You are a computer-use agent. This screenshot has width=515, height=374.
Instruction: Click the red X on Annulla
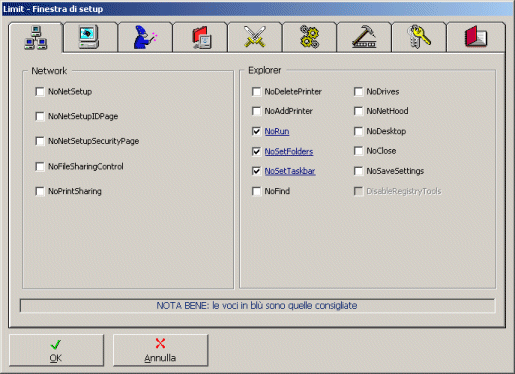coord(160,343)
